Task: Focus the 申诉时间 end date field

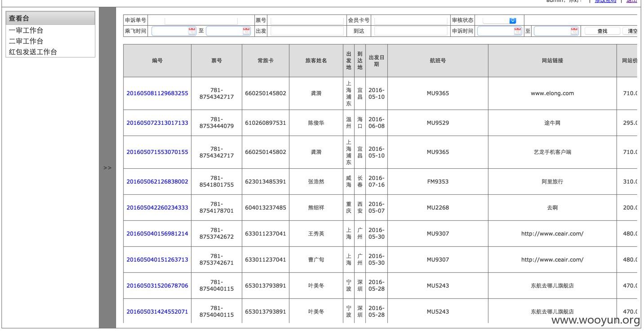Action: point(556,31)
